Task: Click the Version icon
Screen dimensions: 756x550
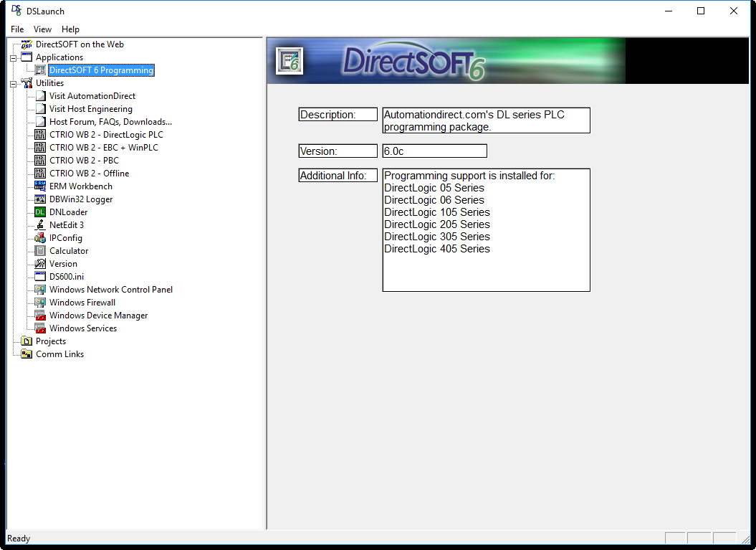Action: pos(41,264)
